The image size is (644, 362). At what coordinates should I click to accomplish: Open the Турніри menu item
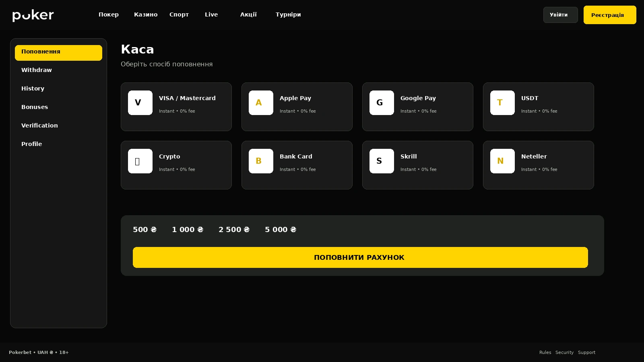pos(288,14)
